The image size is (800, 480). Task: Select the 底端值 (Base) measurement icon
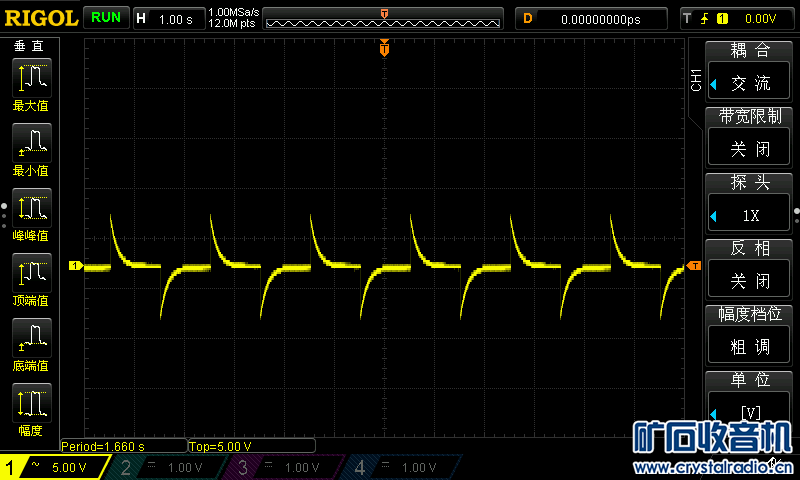(x=31, y=343)
